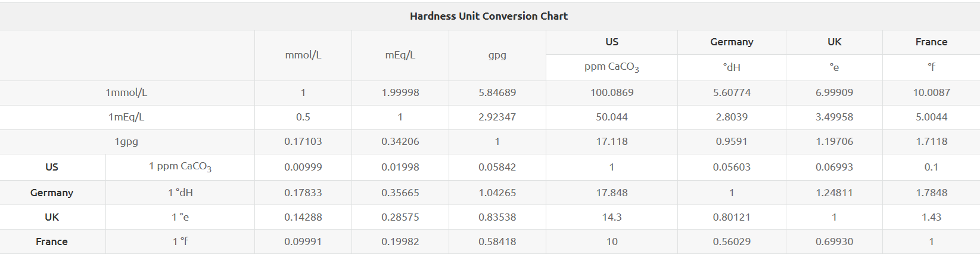Viewport: 980px width, 257px height.
Task: Click the US column group header
Action: point(612,42)
